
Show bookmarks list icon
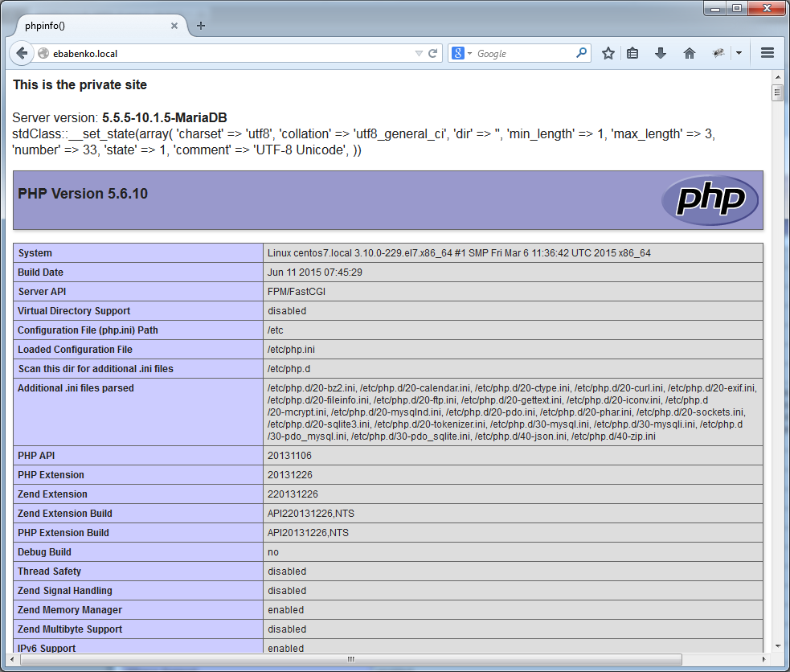point(632,53)
